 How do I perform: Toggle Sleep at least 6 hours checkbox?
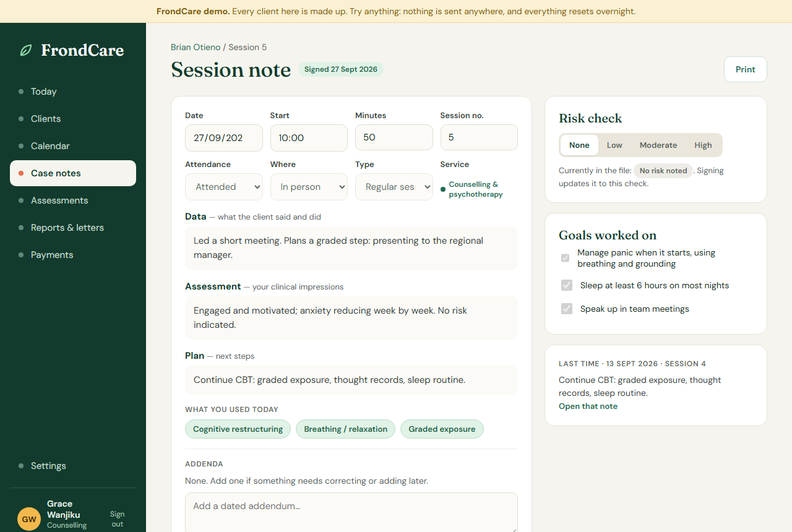(567, 285)
